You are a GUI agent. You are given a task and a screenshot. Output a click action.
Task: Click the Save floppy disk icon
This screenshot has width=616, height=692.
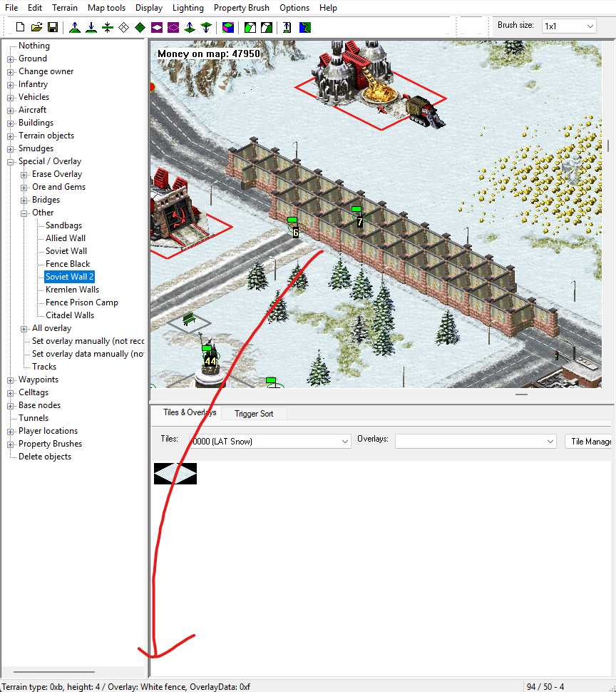click(x=53, y=27)
